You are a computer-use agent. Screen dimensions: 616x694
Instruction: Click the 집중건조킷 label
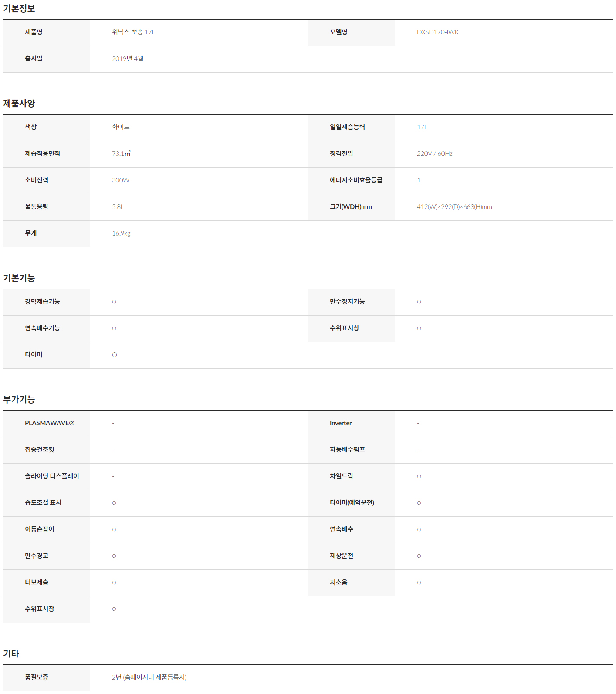click(x=40, y=450)
